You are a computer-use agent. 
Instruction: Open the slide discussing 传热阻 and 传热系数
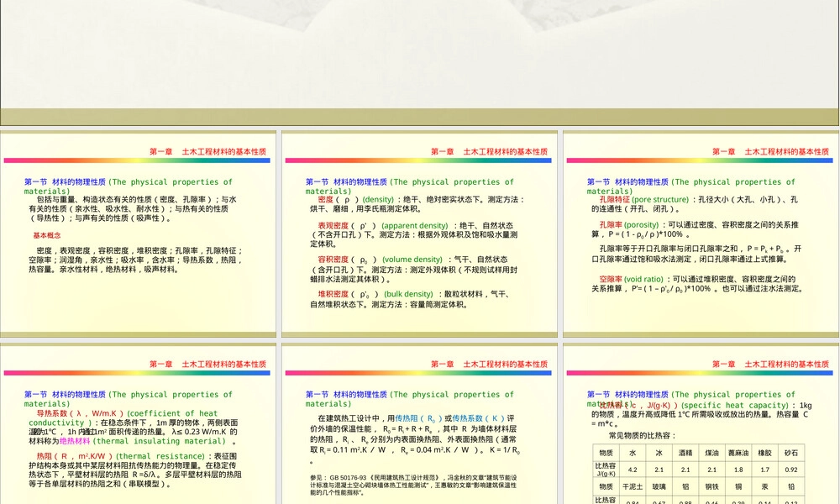pyautogui.click(x=419, y=423)
